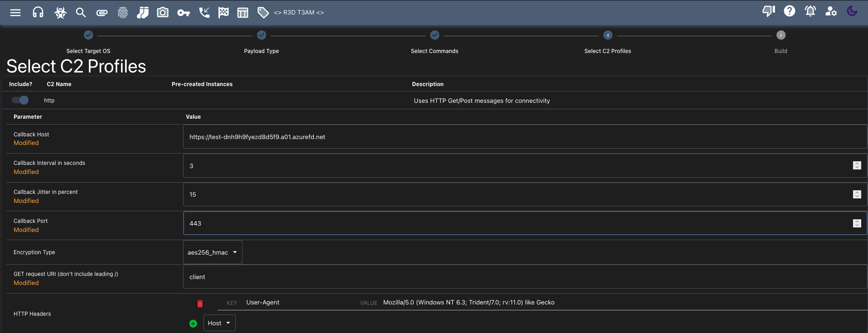868x333 pixels.
Task: Open active callbacks via headphones icon
Action: 38,12
